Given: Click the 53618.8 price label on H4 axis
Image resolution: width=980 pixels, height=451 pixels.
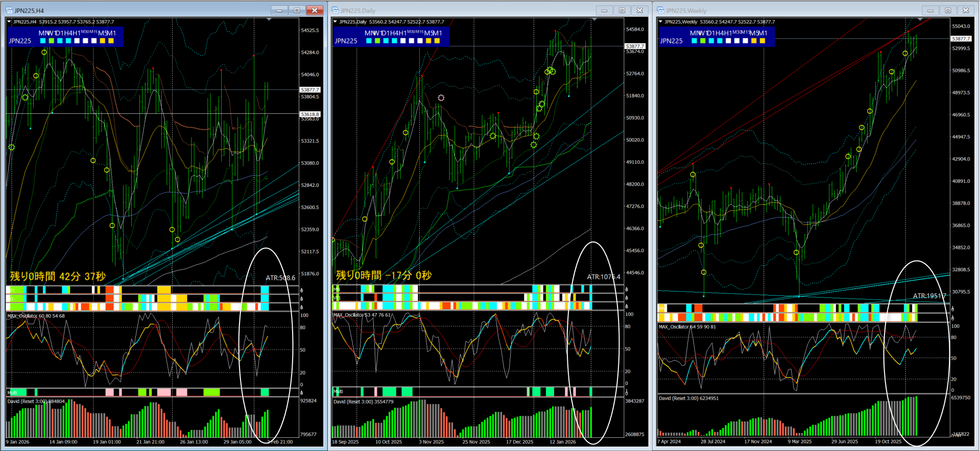Looking at the screenshot, I should click(x=309, y=114).
